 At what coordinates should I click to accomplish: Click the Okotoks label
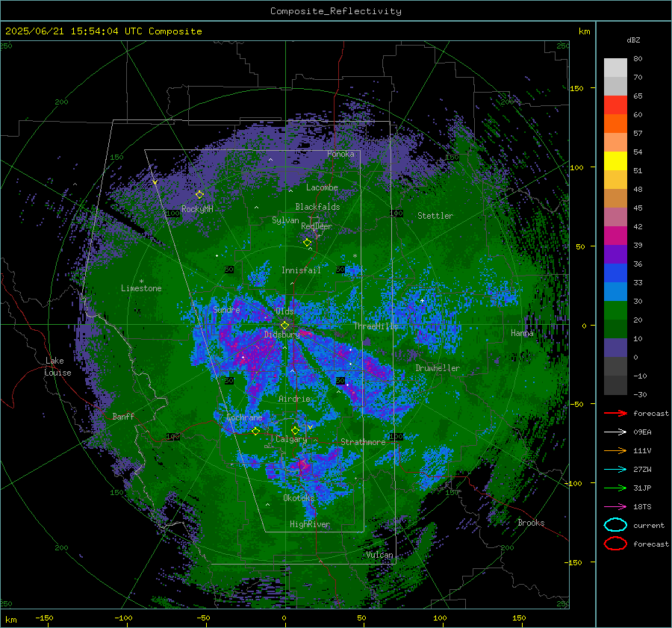[299, 498]
